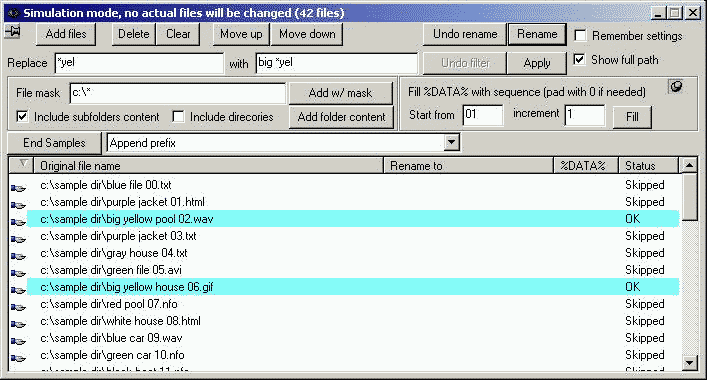
Task: Click the list scrollbar up arrow
Action: pos(690,165)
